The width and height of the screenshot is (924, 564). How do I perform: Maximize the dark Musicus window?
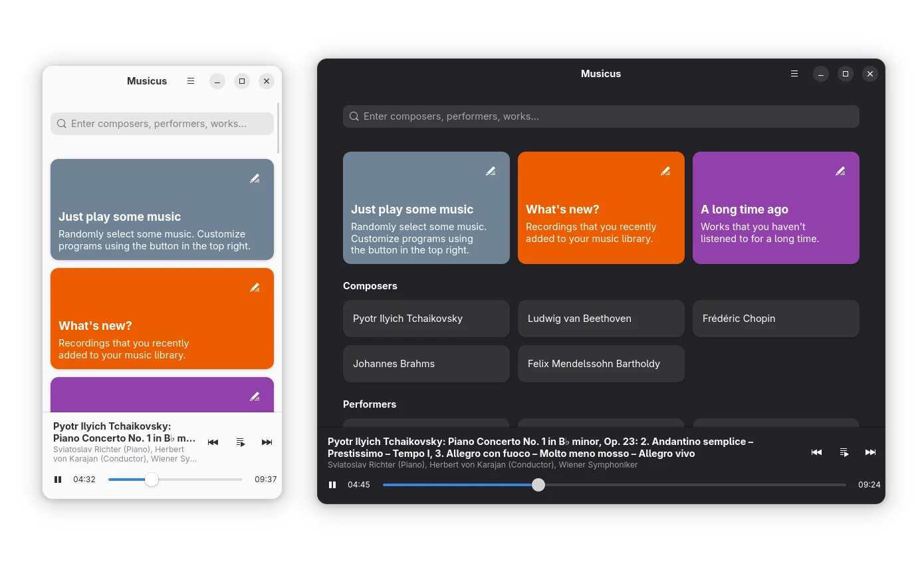846,74
